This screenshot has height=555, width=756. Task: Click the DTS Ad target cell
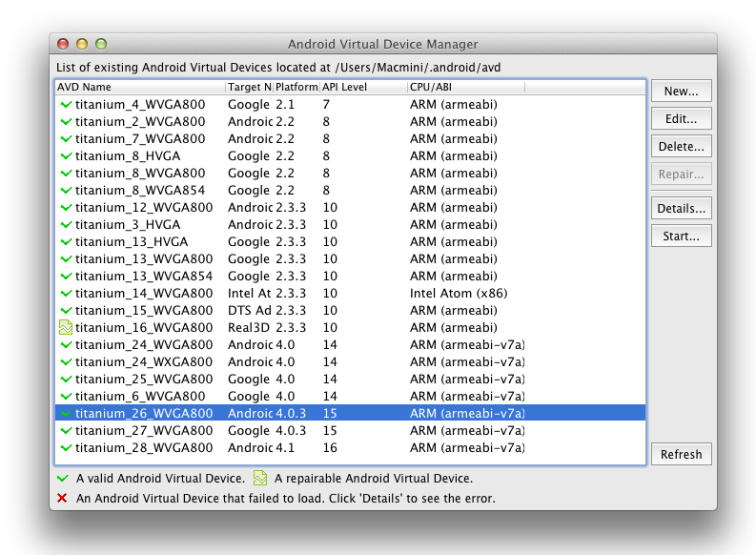click(249, 310)
